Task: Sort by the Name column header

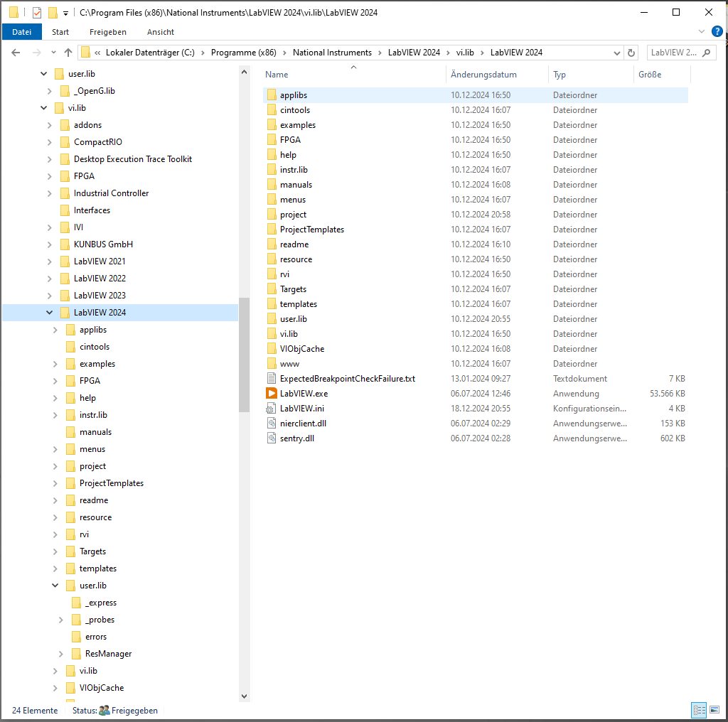Action: [x=354, y=74]
